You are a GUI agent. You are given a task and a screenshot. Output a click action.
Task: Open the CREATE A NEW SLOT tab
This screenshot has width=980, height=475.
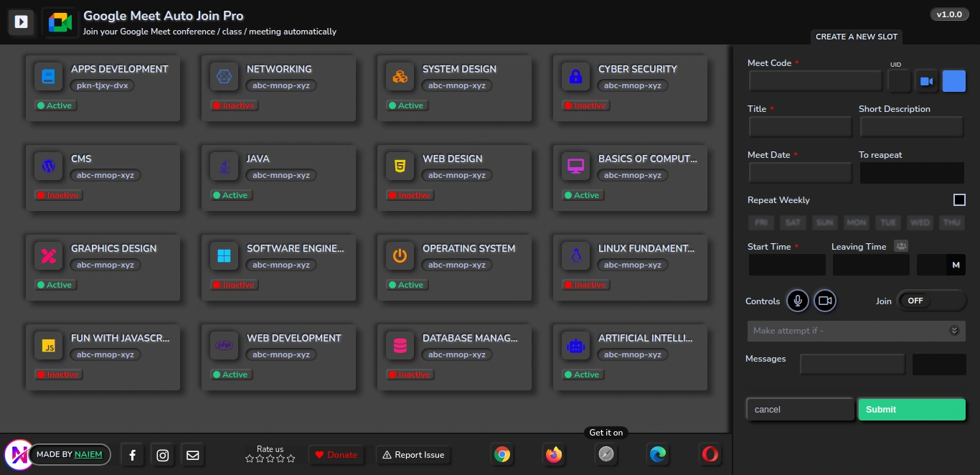coord(857,37)
